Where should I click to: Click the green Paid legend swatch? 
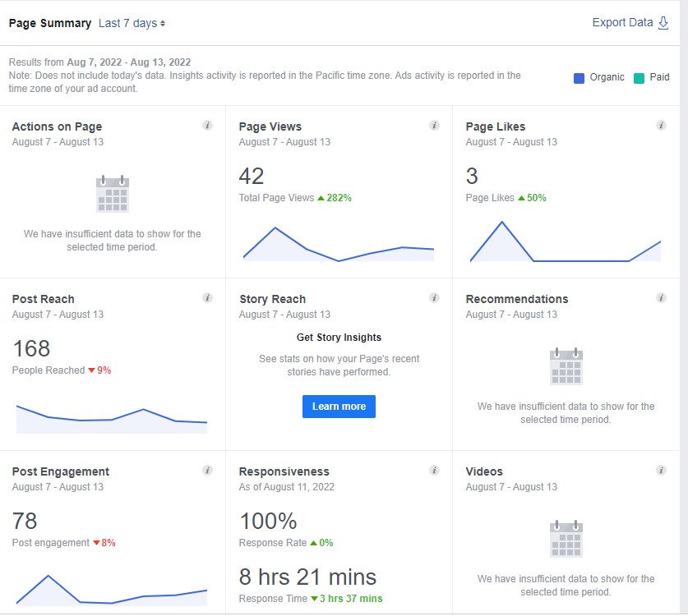coord(640,78)
